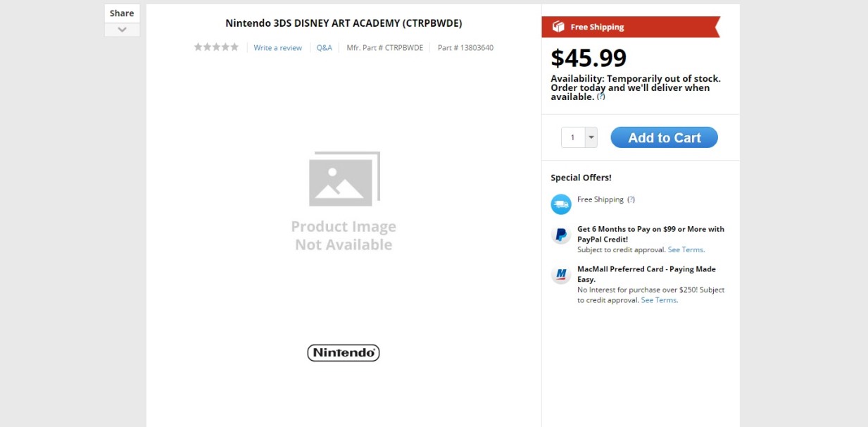Click the product title heading
868x427 pixels.
coord(344,23)
